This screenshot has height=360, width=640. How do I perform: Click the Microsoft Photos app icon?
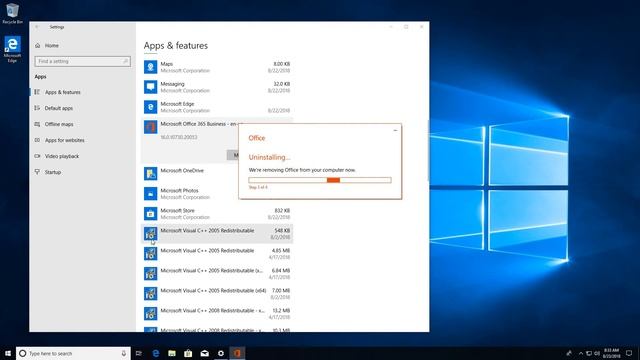pos(150,193)
